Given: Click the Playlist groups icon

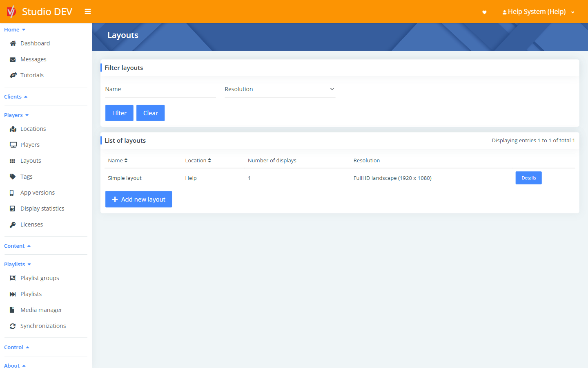Looking at the screenshot, I should (13, 278).
